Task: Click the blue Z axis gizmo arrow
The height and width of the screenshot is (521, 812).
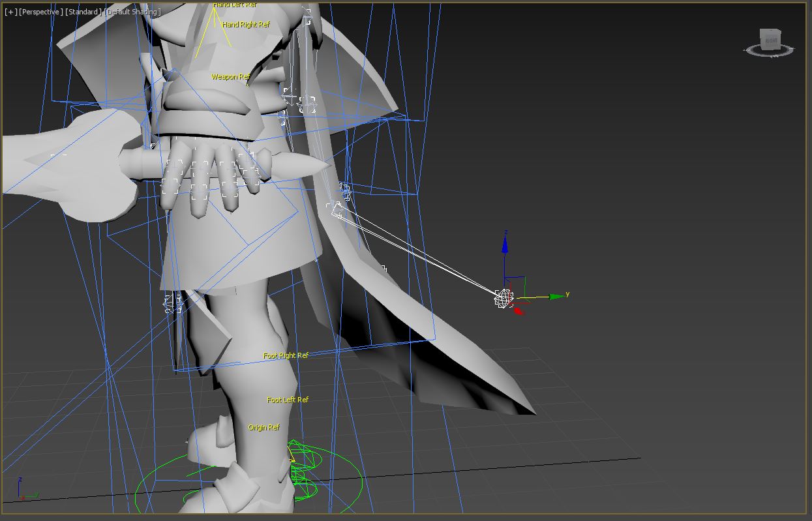Action: click(x=505, y=246)
